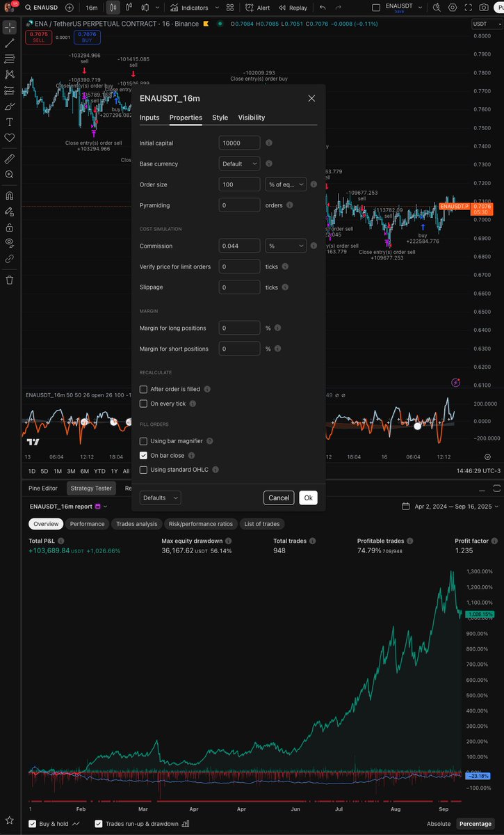This screenshot has width=504, height=835.
Task: Click the info icon beside Slippage ticks
Action: point(286,287)
